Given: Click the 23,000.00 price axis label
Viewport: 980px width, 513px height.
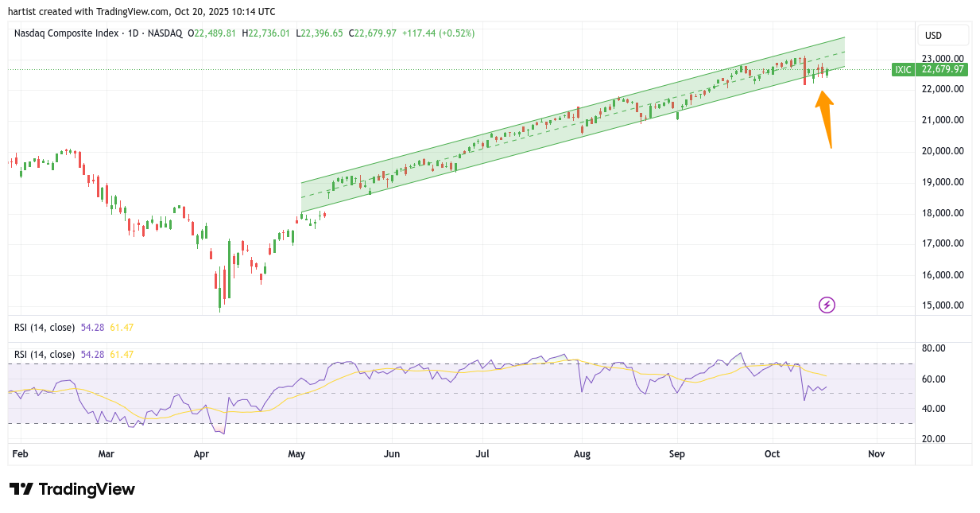Looking at the screenshot, I should pos(943,58).
